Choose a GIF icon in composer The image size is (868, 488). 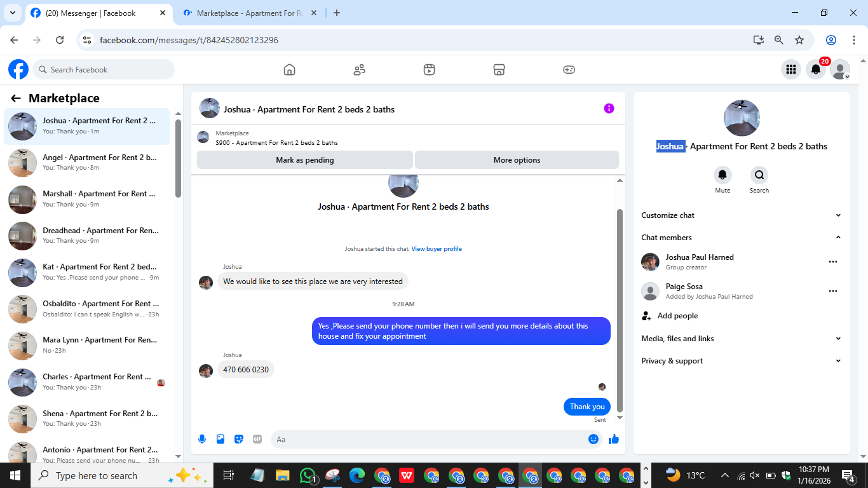tap(257, 439)
